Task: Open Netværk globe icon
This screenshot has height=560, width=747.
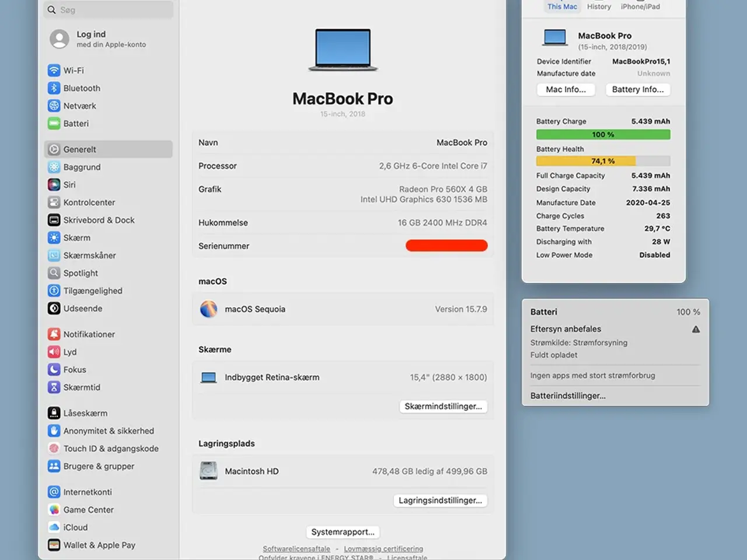Action: (x=54, y=106)
